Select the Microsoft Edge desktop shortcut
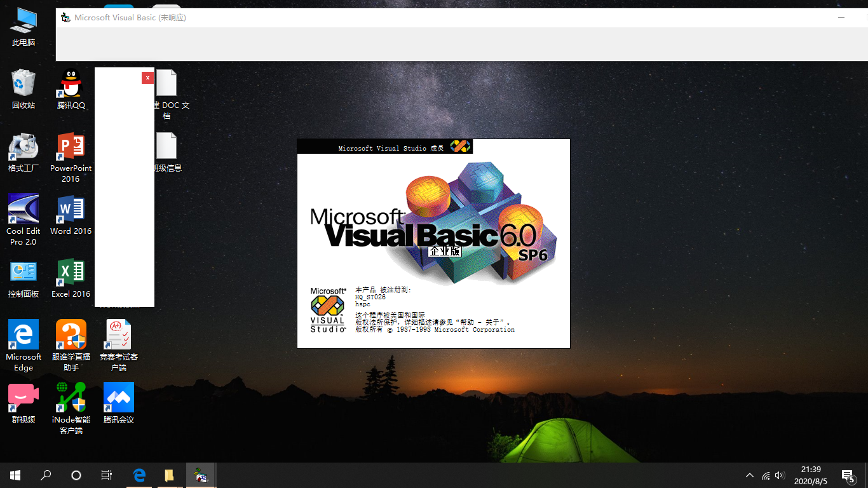The image size is (868, 488). tap(24, 346)
